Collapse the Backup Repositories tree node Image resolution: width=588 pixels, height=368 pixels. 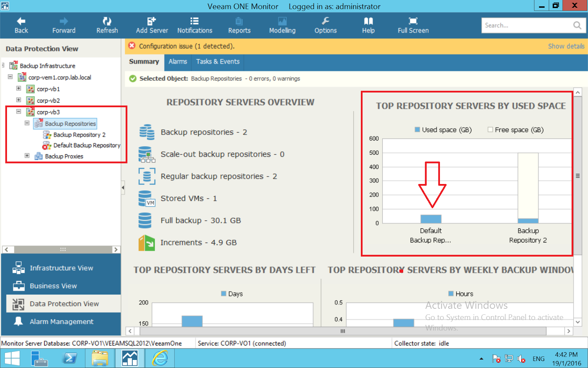click(27, 123)
